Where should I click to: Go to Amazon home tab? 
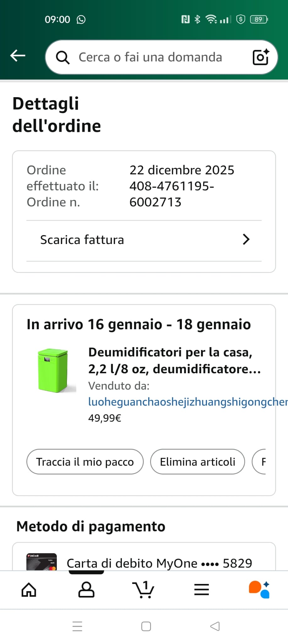[29, 589]
